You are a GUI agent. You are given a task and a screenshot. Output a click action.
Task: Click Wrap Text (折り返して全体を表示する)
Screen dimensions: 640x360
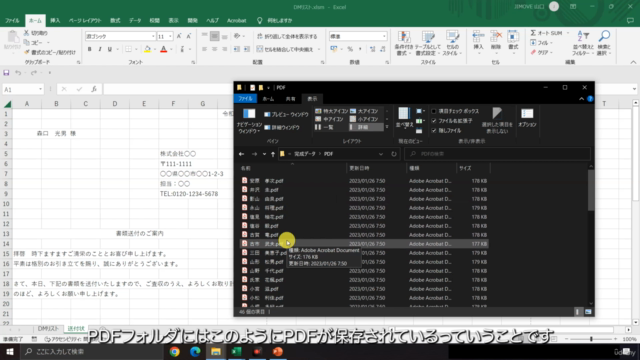click(x=287, y=36)
